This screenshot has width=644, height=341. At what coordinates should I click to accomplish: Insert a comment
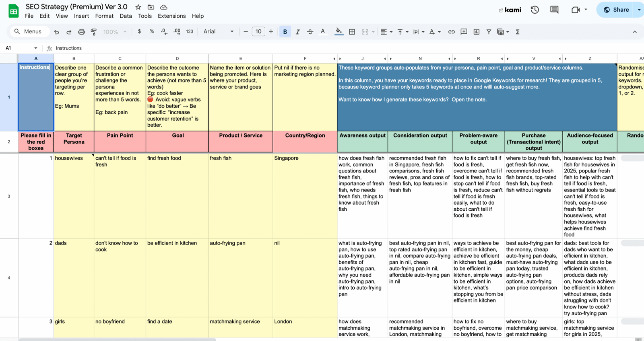click(464, 32)
